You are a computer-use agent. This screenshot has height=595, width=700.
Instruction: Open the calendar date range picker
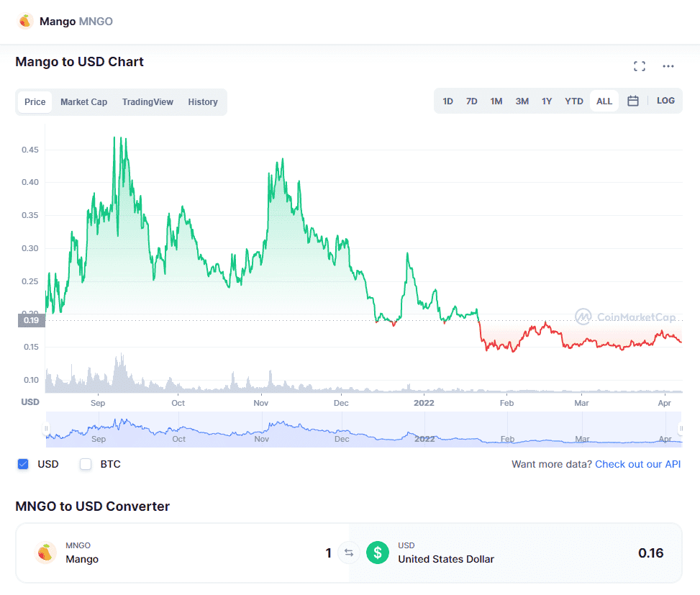click(632, 101)
